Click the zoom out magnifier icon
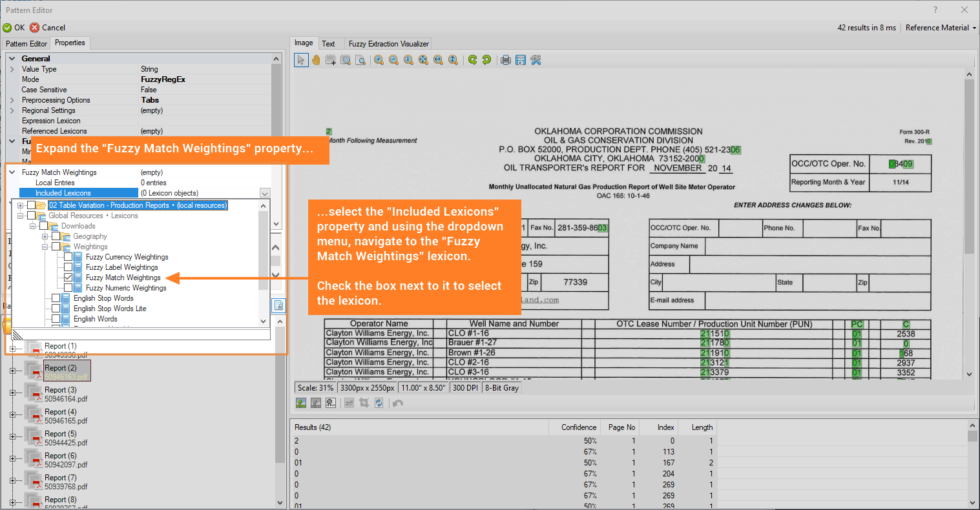The height and width of the screenshot is (510, 980). coord(393,60)
